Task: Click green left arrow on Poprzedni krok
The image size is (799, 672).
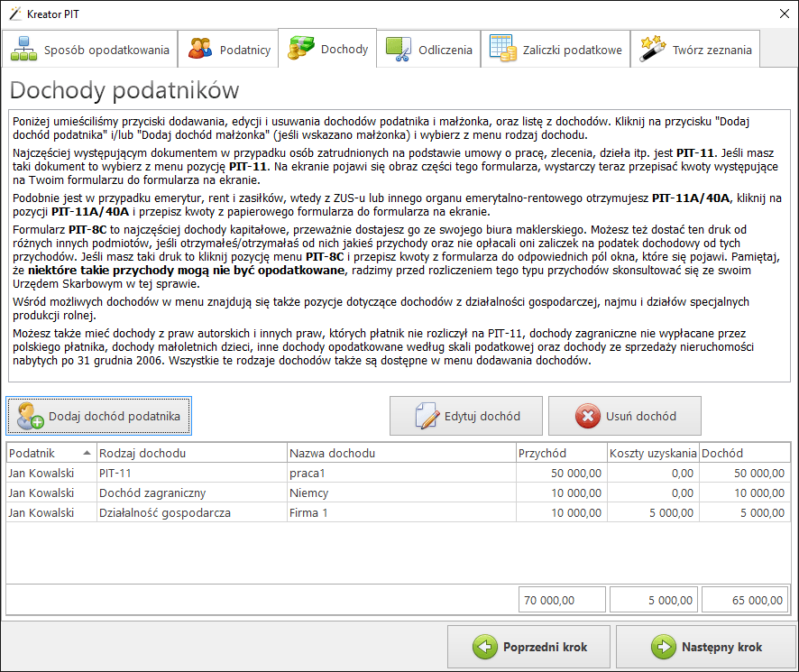Action: (486, 647)
